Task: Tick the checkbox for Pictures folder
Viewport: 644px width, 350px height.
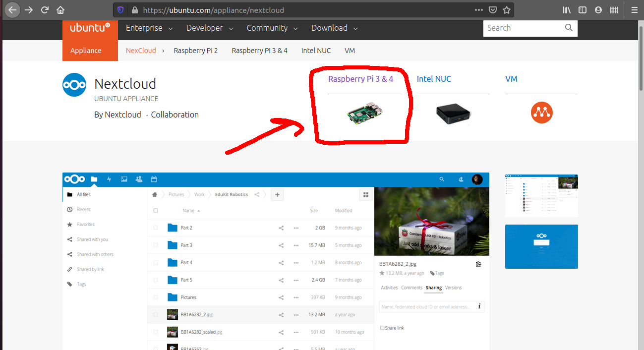Action: (156, 297)
